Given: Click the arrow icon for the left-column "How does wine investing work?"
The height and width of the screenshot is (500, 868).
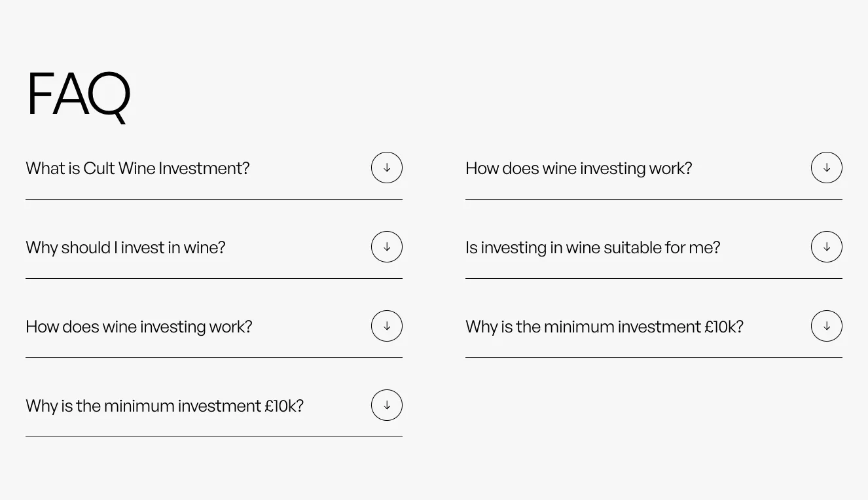Looking at the screenshot, I should point(387,326).
